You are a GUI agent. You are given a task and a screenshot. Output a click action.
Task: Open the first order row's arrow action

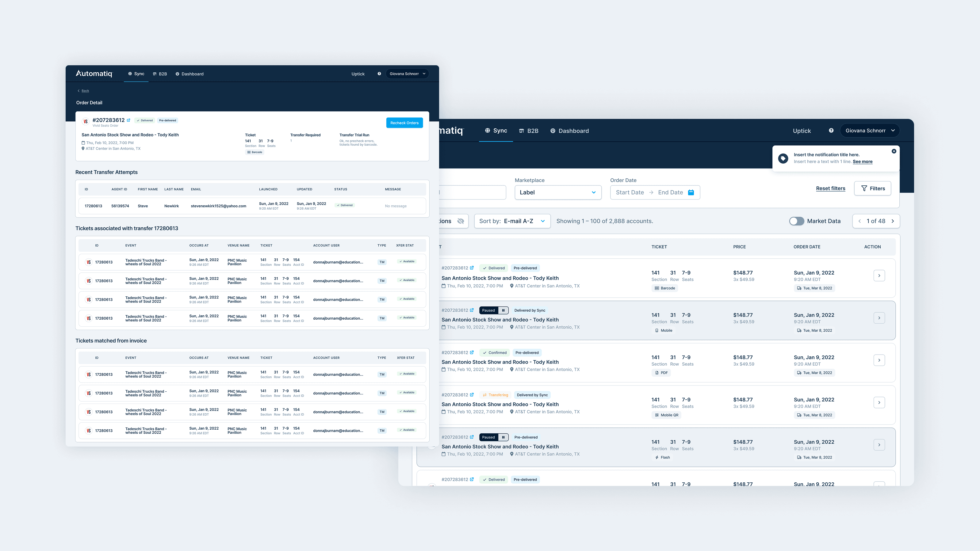tap(879, 275)
